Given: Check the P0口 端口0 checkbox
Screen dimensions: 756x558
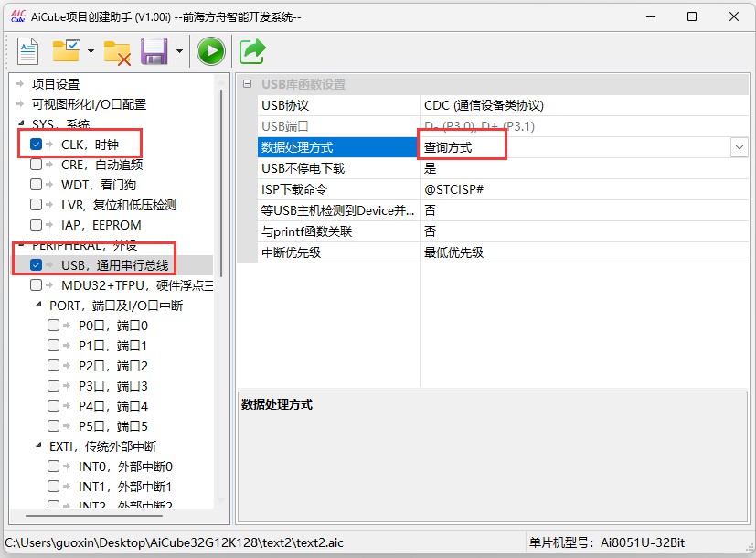Looking at the screenshot, I should click(x=54, y=326).
